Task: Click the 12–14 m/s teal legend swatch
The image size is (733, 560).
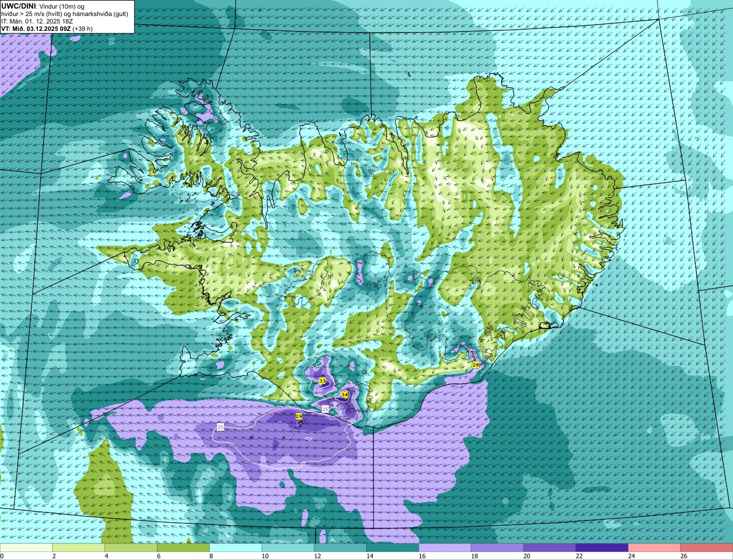Action: [x=340, y=547]
